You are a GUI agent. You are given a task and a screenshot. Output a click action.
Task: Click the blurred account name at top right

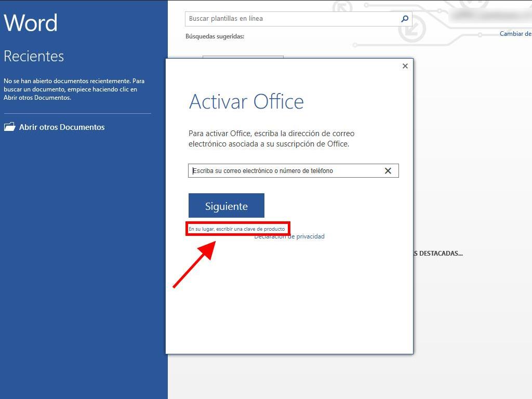[x=488, y=16]
